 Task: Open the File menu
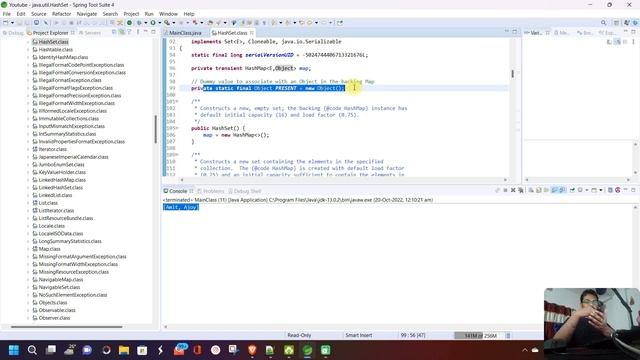click(x=7, y=14)
